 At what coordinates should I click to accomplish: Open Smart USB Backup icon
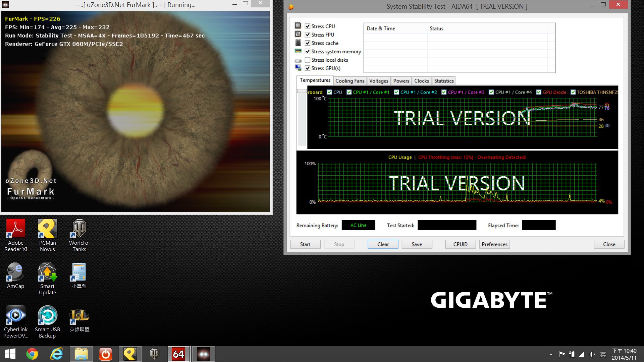(x=47, y=322)
